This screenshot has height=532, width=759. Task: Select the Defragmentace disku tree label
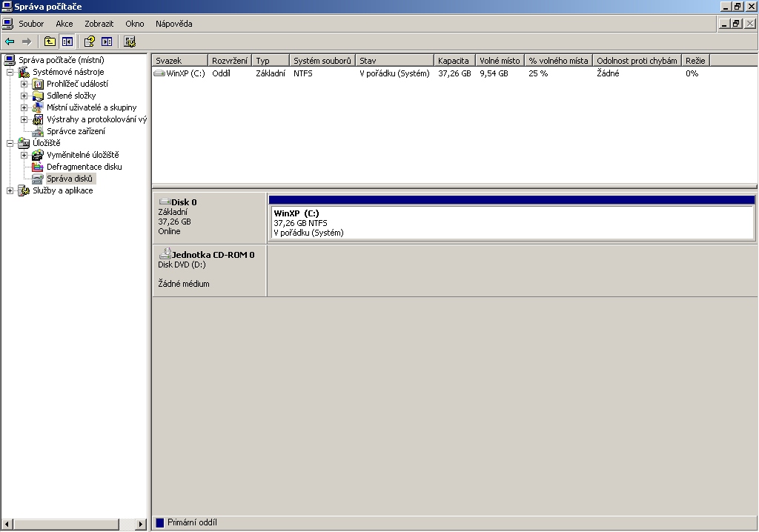click(x=84, y=167)
